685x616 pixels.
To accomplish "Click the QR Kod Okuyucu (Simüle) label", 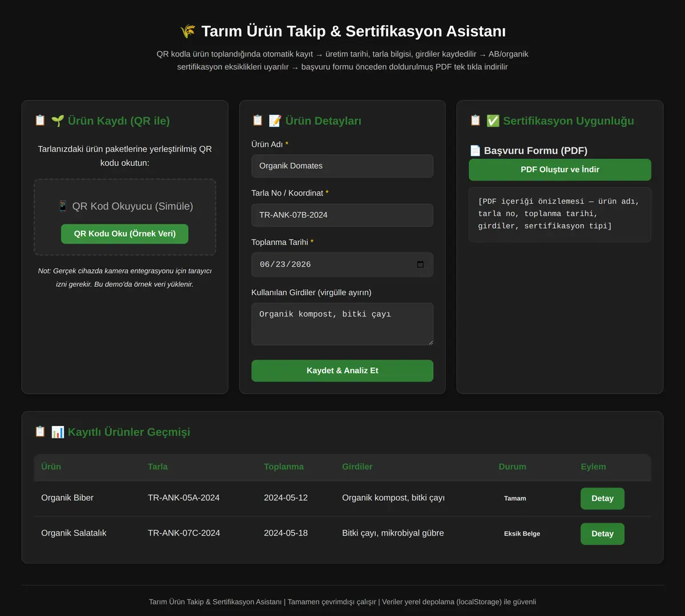I will point(132,206).
